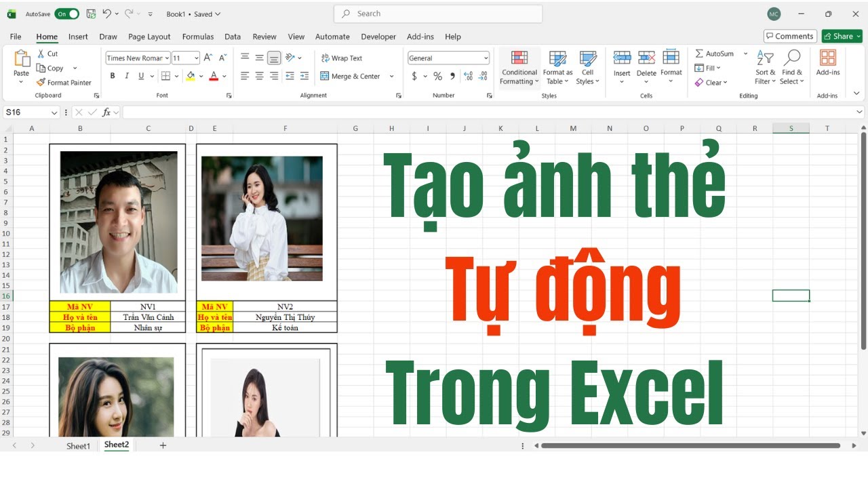868x488 pixels.
Task: Open Find & Select
Action: click(x=792, y=68)
